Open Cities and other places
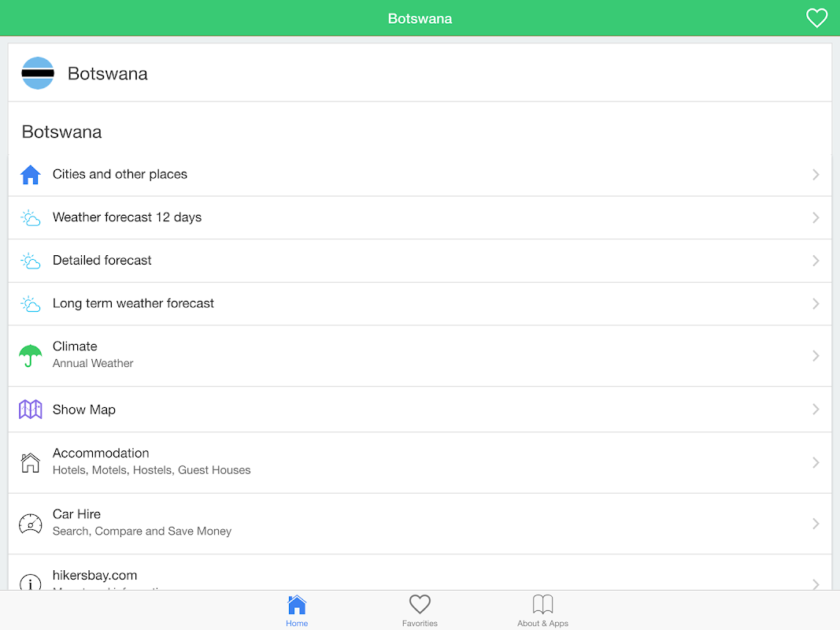Image resolution: width=840 pixels, height=630 pixels. pos(420,175)
